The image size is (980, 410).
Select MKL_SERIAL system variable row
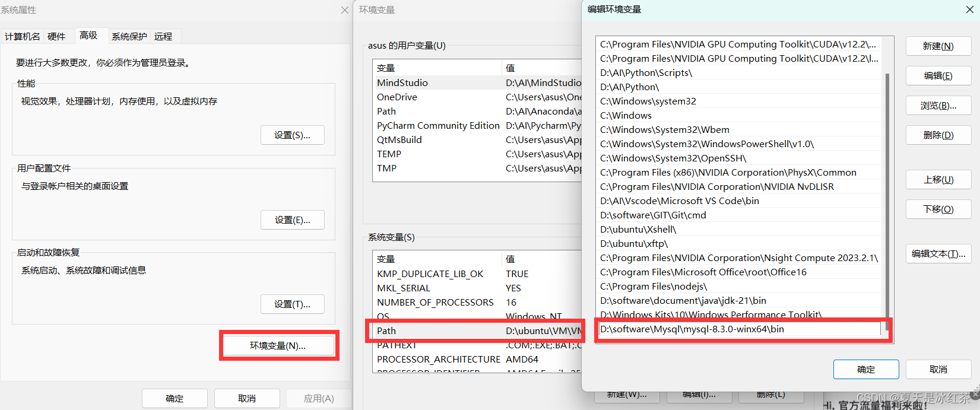click(478, 288)
